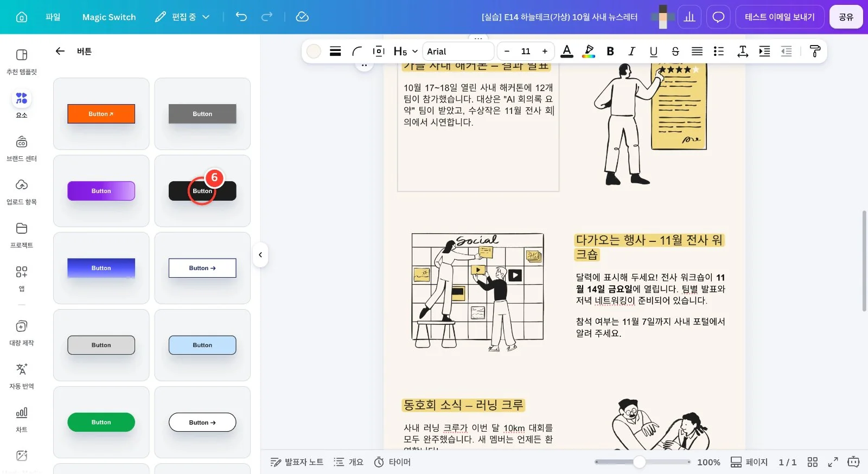Open 업로드 항목 in the sidebar
Screen dimensions: 868x474
(22, 192)
